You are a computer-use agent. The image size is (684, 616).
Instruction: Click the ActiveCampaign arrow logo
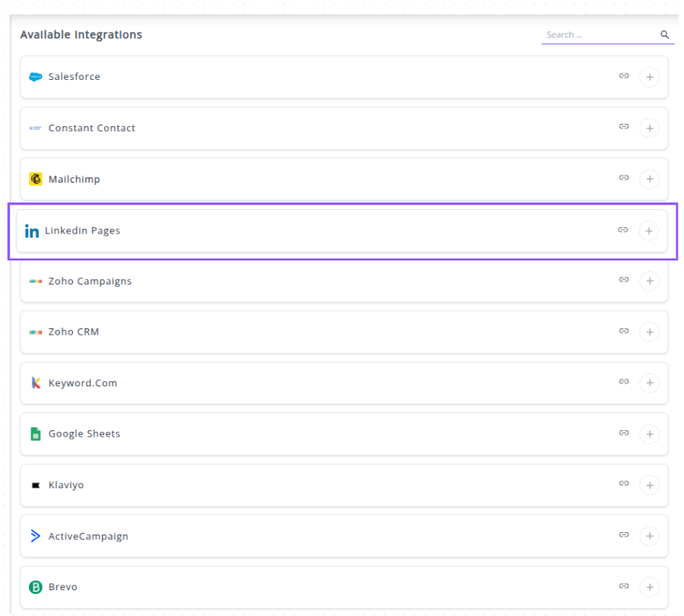click(x=35, y=536)
